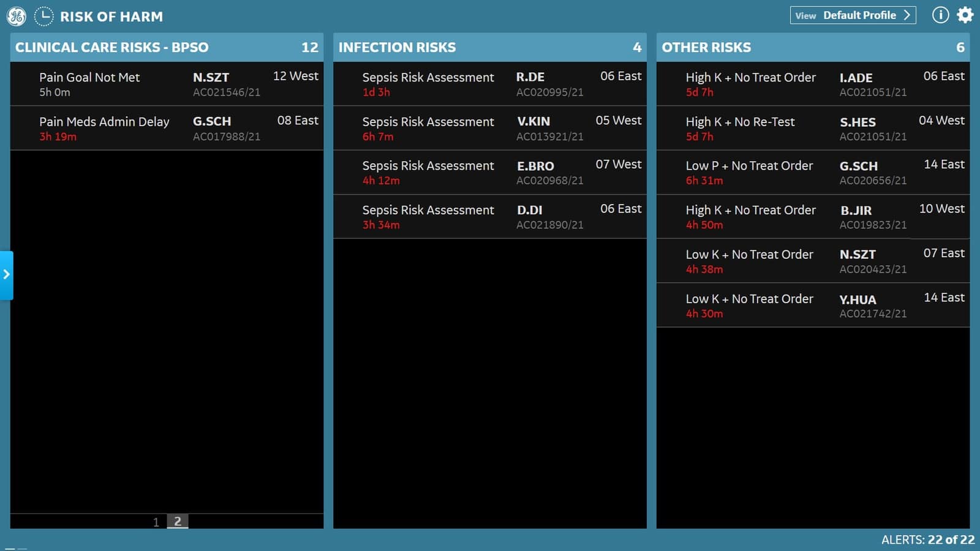This screenshot has height=551, width=980.
Task: Open the settings gear
Action: pyautogui.click(x=965, y=15)
